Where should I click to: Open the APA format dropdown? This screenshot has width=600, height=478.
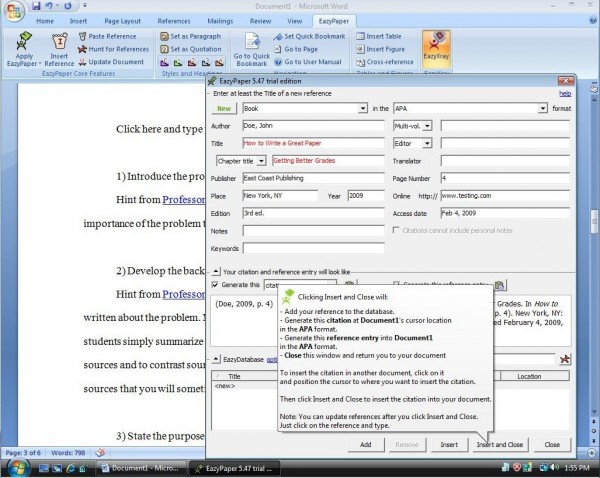[543, 109]
